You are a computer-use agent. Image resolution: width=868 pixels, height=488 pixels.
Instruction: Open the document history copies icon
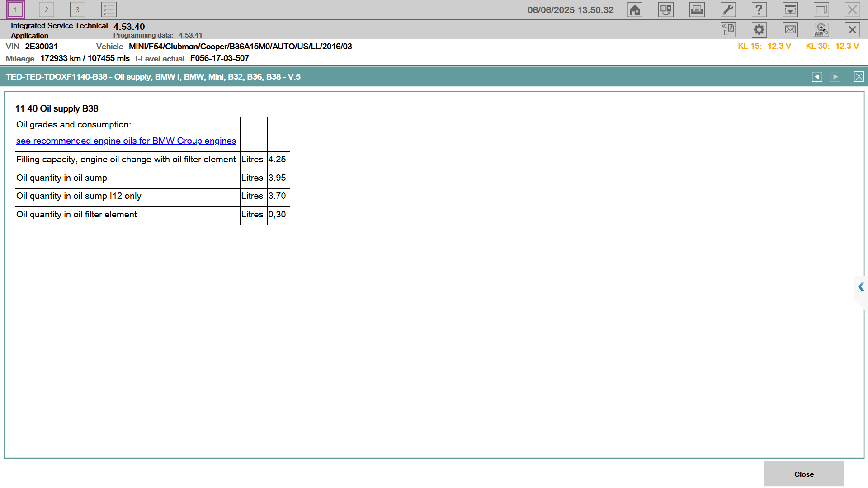728,30
